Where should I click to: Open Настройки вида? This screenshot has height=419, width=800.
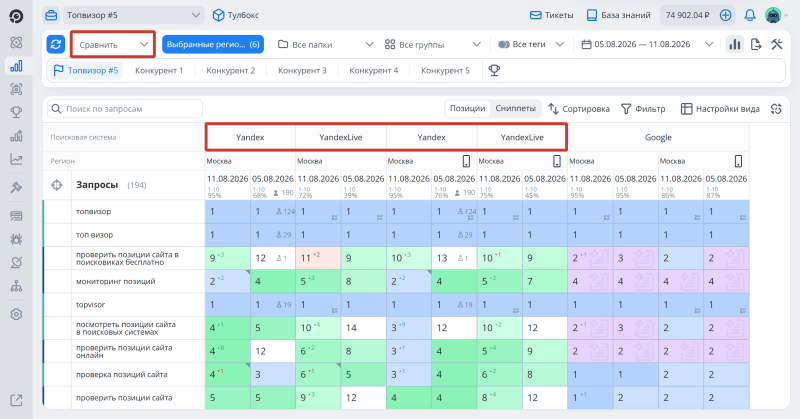click(x=720, y=109)
